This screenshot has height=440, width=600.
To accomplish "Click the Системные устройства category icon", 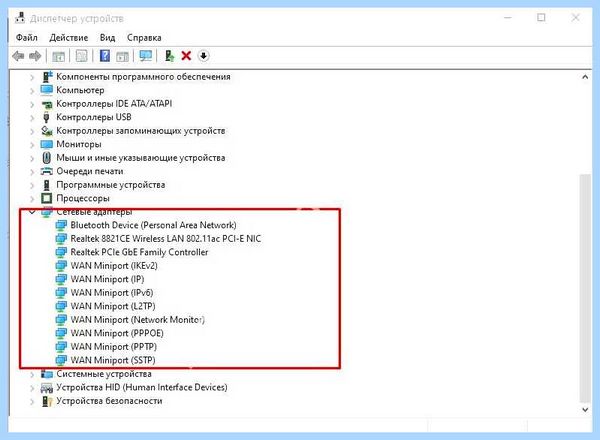I will (47, 374).
